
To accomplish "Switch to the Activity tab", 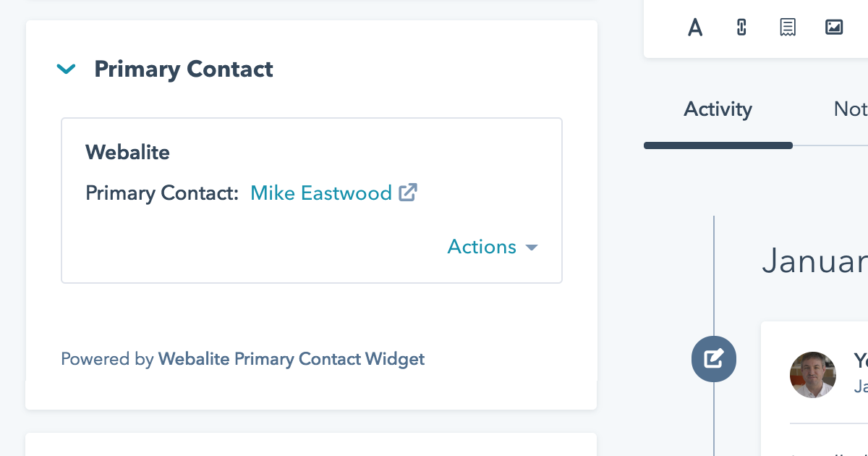I will 718,109.
